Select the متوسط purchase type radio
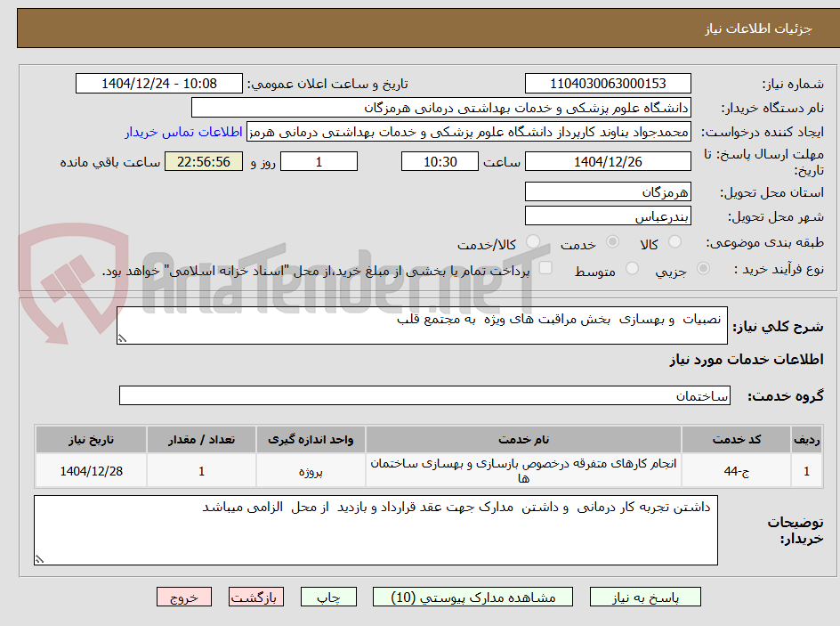 click(x=632, y=268)
